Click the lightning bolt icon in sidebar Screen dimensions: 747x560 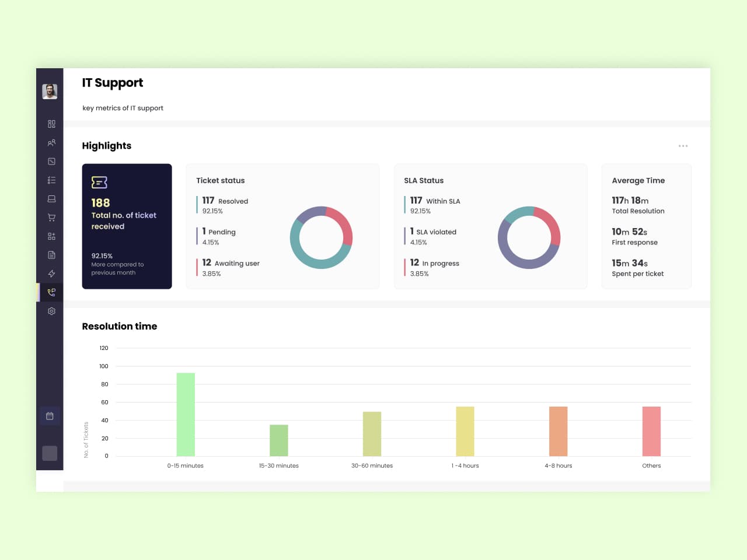click(51, 274)
